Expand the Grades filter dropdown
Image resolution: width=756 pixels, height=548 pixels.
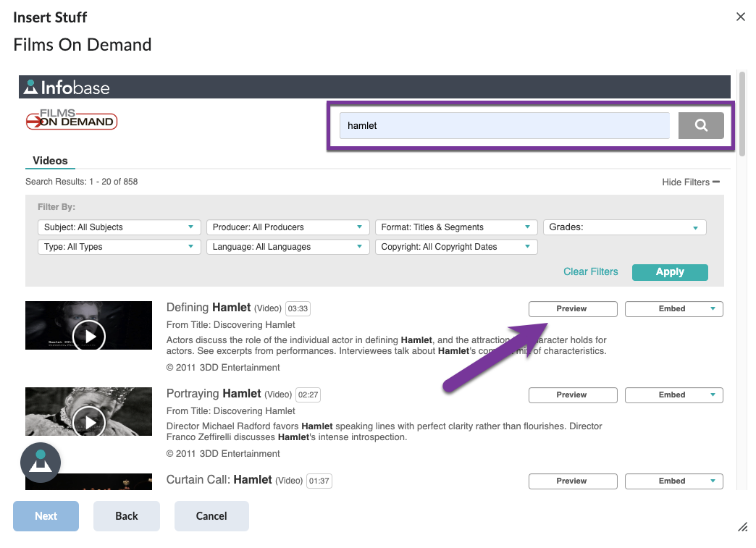pos(623,227)
